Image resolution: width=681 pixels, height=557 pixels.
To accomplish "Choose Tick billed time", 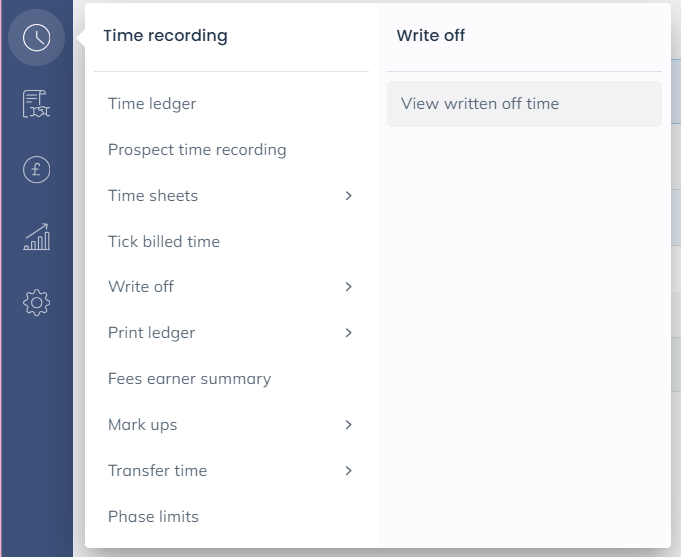I will [x=164, y=242].
